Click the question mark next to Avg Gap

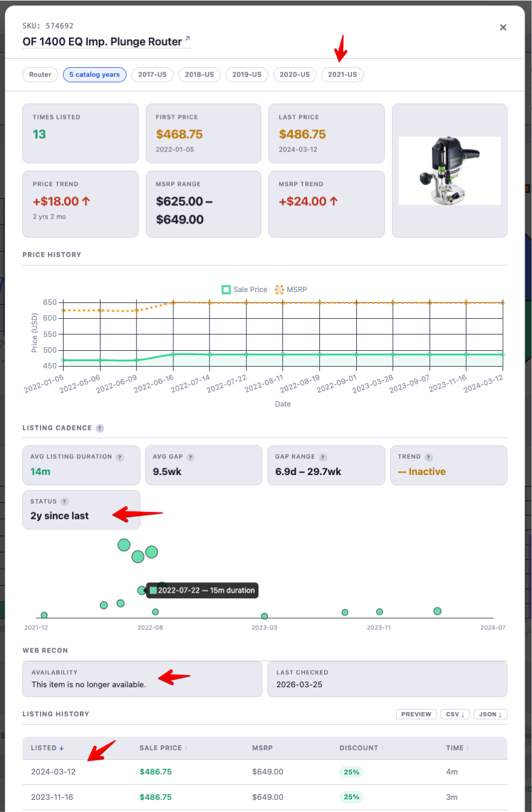[x=190, y=456]
